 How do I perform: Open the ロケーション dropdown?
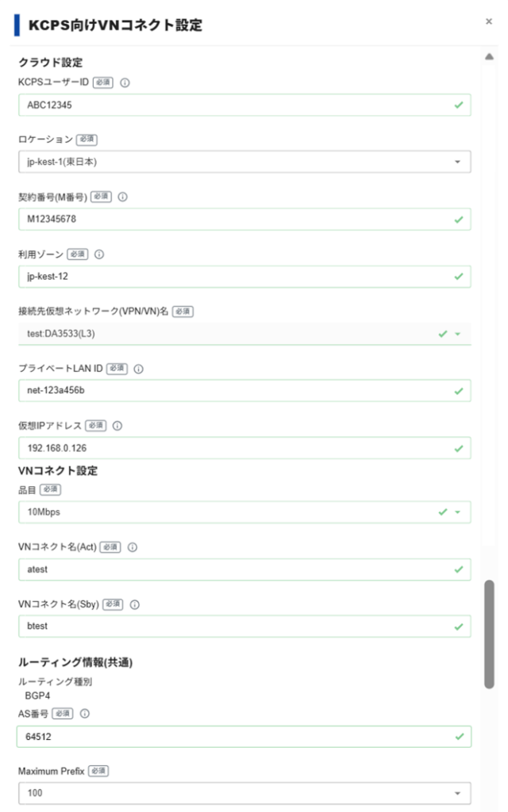244,162
